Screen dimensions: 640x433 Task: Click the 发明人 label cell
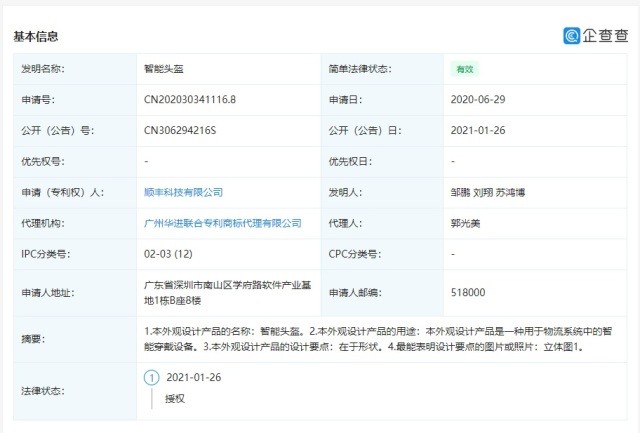(x=382, y=193)
